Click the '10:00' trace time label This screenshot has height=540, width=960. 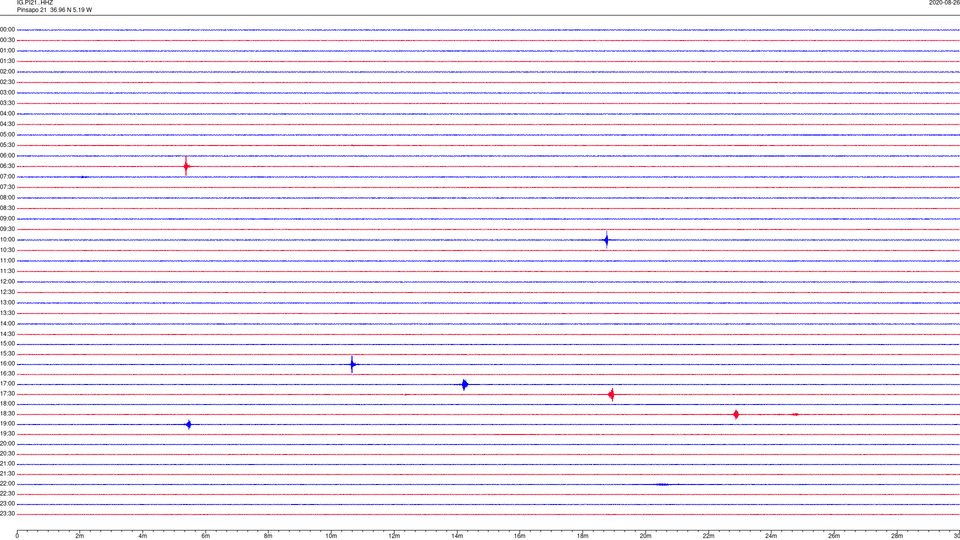pos(7,239)
